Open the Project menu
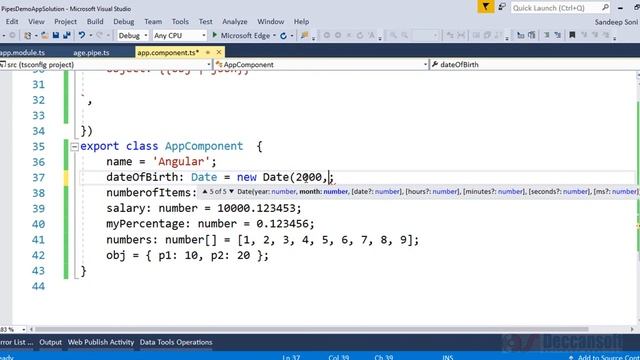Screen dimensions: 640x360 pos(65,22)
